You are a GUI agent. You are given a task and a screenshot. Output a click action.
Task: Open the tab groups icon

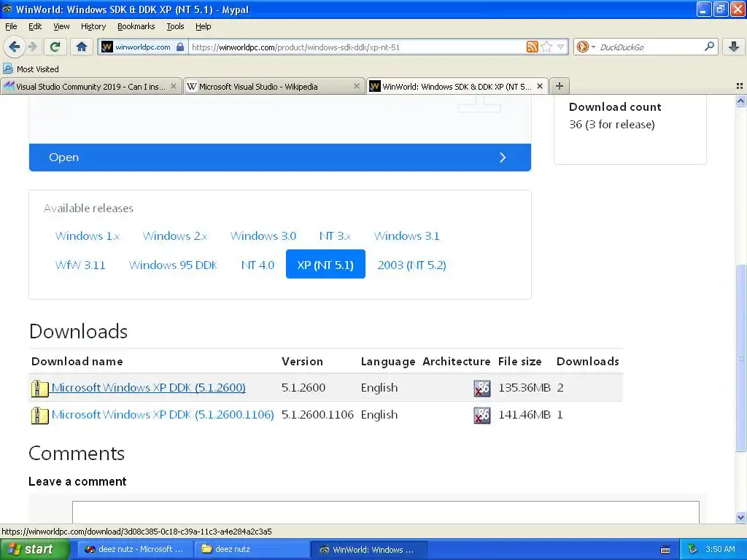coord(740,86)
